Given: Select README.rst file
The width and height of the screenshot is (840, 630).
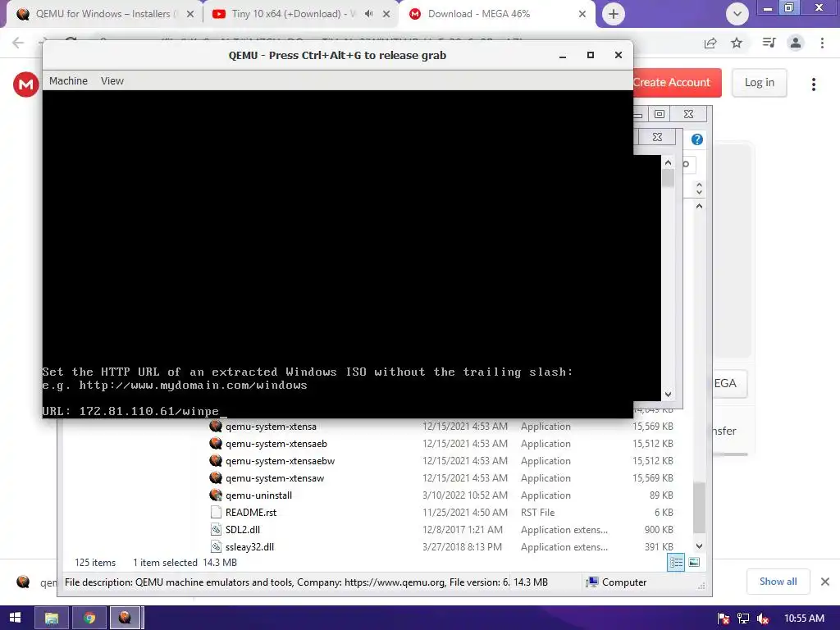Looking at the screenshot, I should click(x=251, y=512).
